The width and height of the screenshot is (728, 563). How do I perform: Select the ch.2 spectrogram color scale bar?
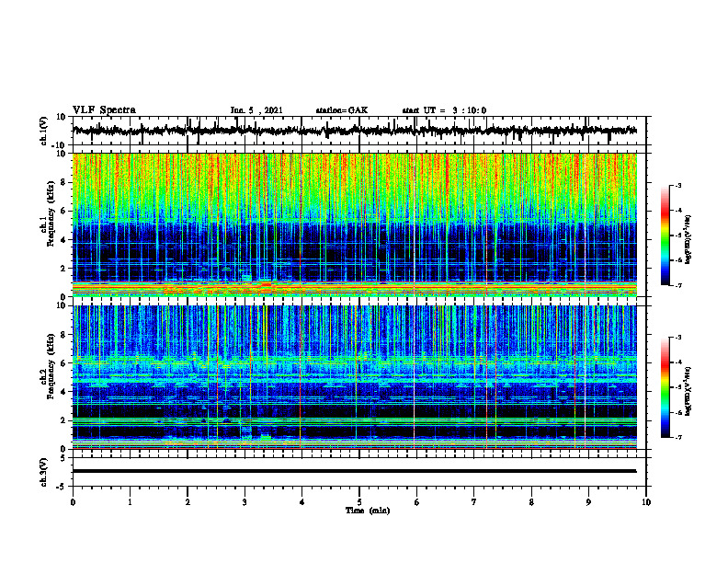(665, 387)
